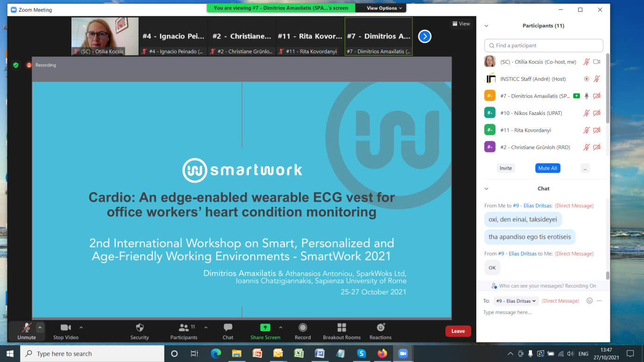Toggle INSTICC Staff muted microphone icon
This screenshot has width=644, height=362.
point(596,79)
